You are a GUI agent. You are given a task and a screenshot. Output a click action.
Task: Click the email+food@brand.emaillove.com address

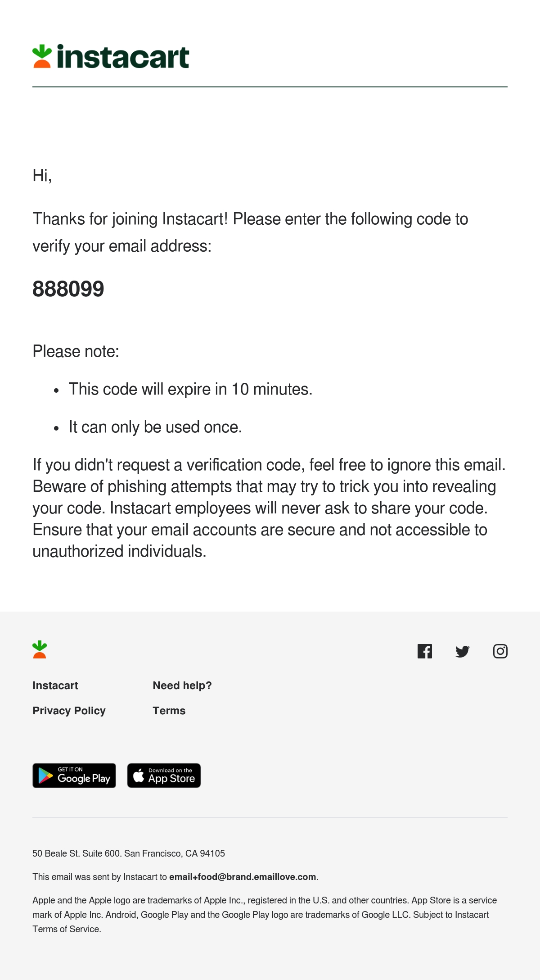[x=243, y=877]
